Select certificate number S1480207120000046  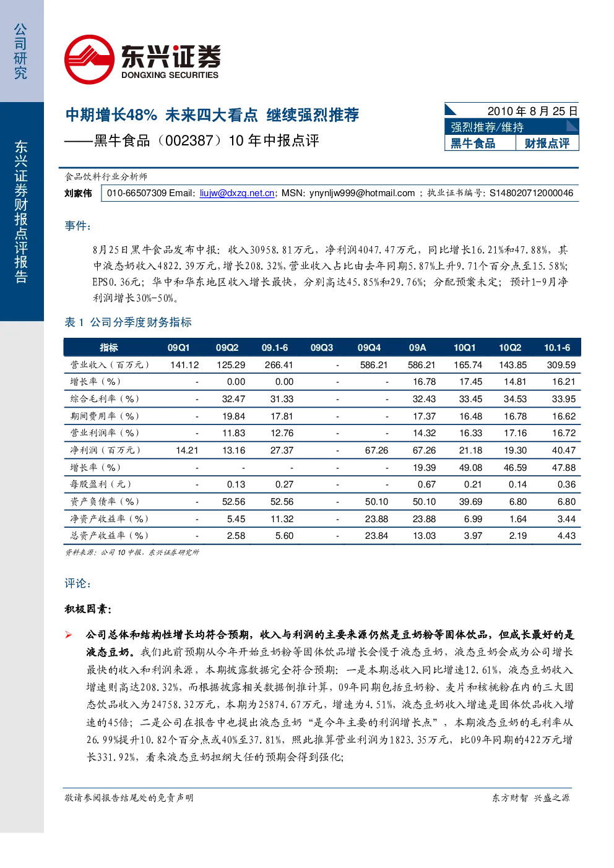pyautogui.click(x=531, y=193)
